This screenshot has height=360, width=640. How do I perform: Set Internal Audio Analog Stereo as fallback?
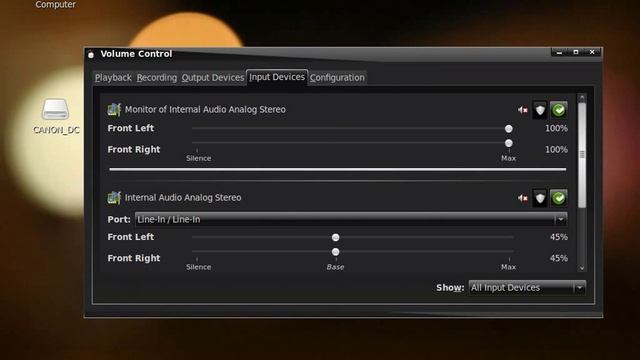[x=559, y=198]
